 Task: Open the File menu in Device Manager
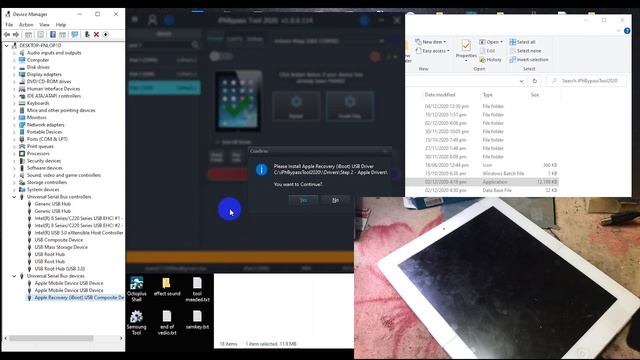click(9, 25)
